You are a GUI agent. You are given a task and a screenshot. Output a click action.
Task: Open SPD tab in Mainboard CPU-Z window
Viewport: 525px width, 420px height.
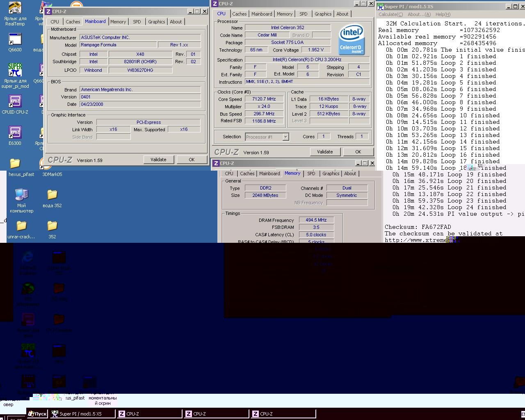coord(137,22)
